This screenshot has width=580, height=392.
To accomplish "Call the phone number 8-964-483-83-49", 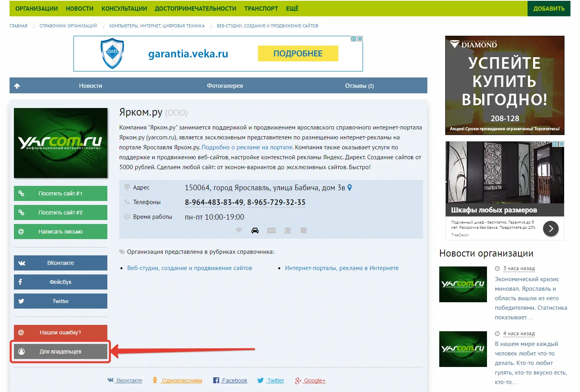I will pos(214,203).
